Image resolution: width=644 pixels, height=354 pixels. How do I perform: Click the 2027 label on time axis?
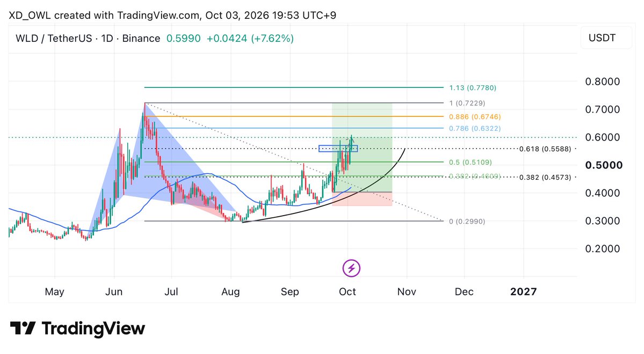coord(523,292)
